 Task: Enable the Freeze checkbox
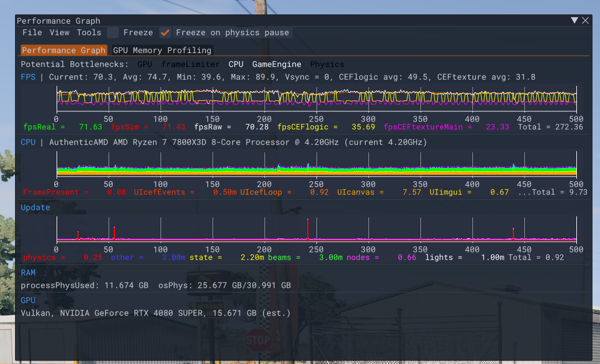(x=113, y=32)
